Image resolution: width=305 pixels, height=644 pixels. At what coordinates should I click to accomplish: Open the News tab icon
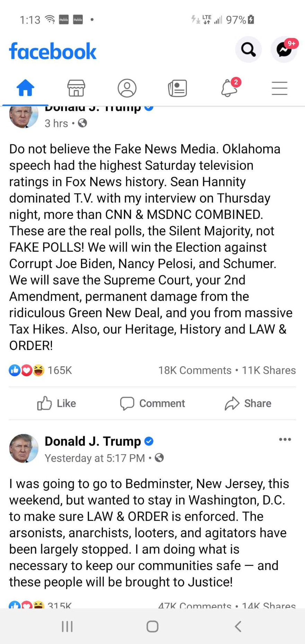pos(178,88)
